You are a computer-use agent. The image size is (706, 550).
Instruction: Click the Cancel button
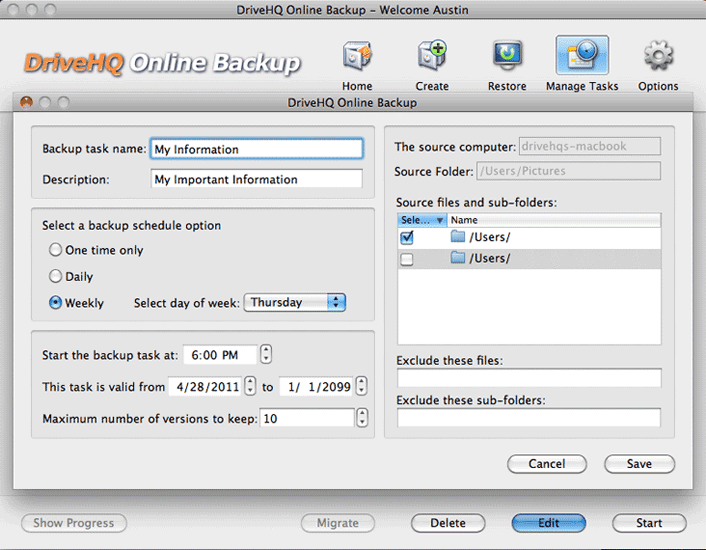(x=546, y=464)
